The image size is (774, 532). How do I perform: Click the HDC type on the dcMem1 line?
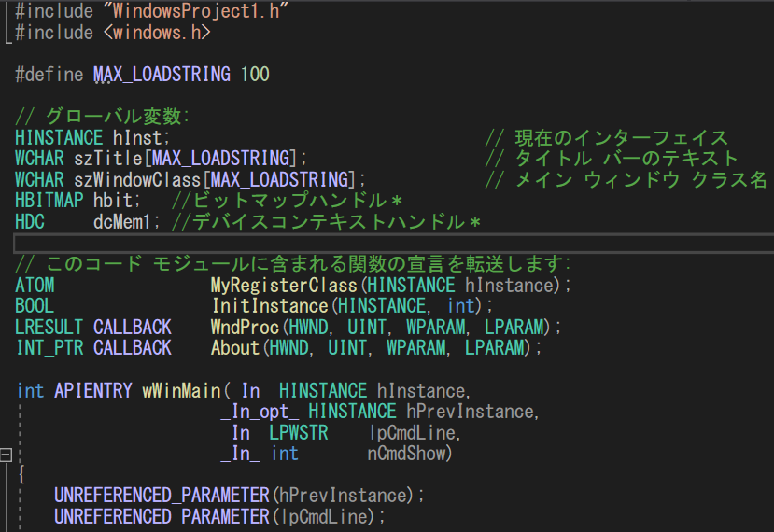[30, 222]
